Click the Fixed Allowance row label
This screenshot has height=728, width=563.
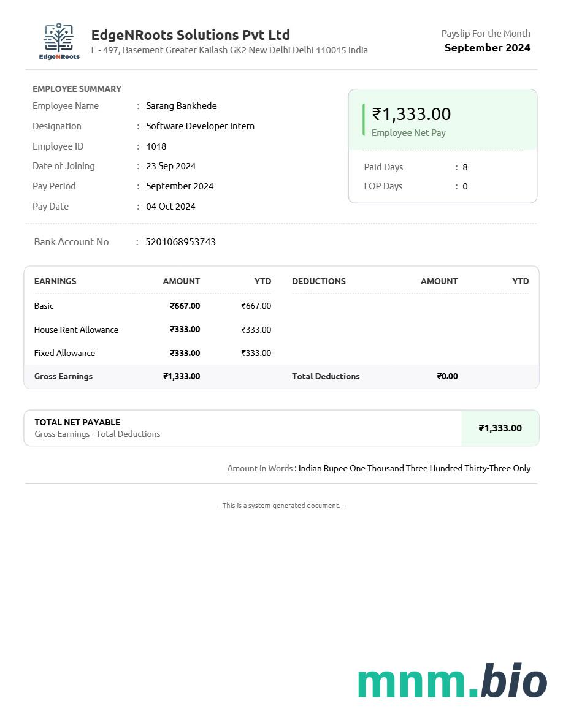(x=64, y=353)
